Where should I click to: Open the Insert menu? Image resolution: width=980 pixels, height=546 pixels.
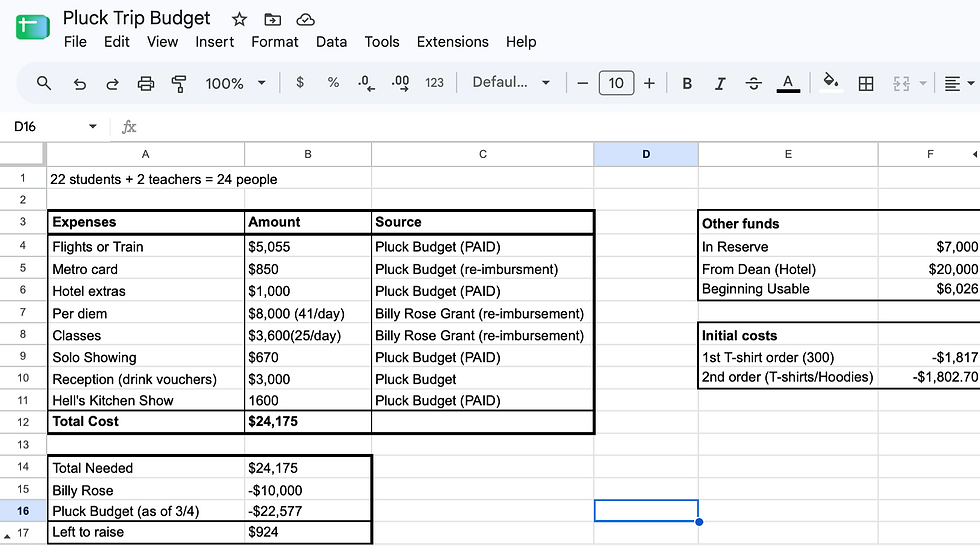point(214,42)
